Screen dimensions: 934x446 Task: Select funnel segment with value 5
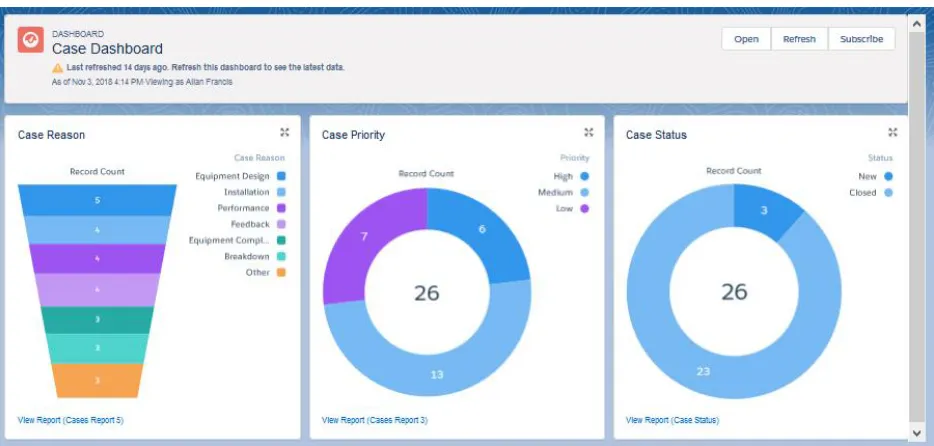click(97, 200)
